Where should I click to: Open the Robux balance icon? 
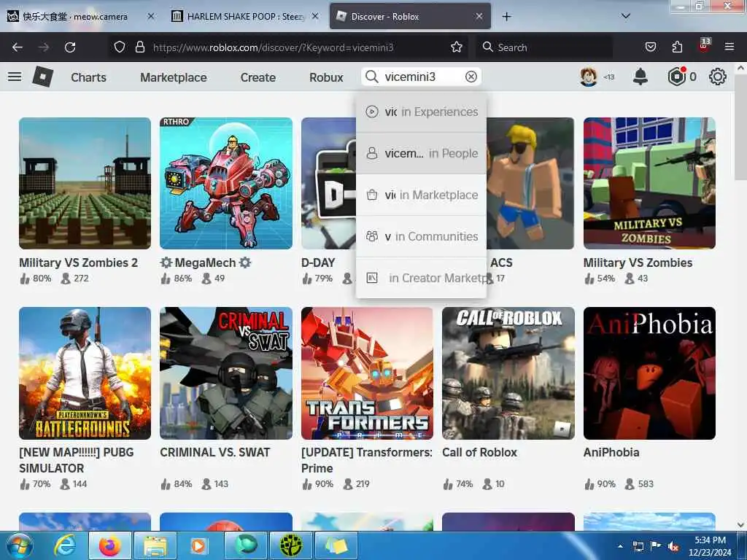(x=676, y=77)
